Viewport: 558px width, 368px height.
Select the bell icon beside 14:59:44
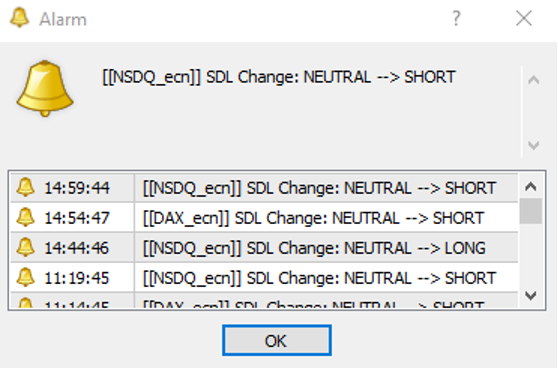(x=26, y=188)
